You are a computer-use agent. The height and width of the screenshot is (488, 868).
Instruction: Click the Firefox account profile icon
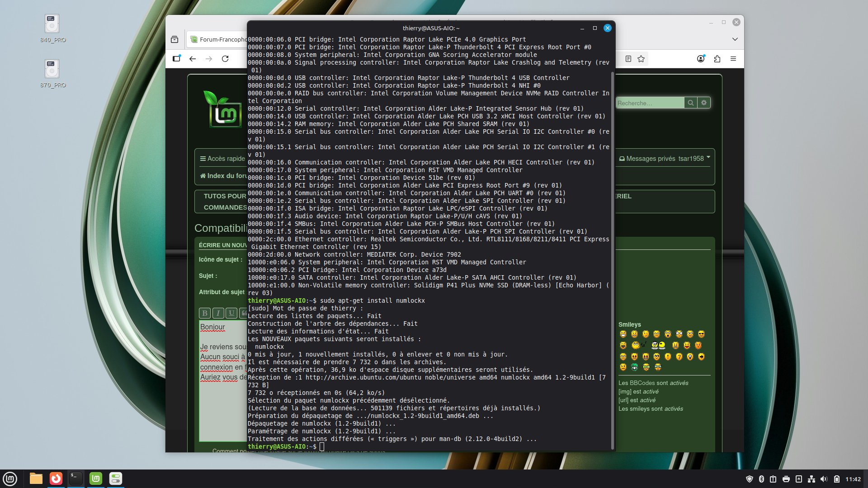tap(701, 59)
